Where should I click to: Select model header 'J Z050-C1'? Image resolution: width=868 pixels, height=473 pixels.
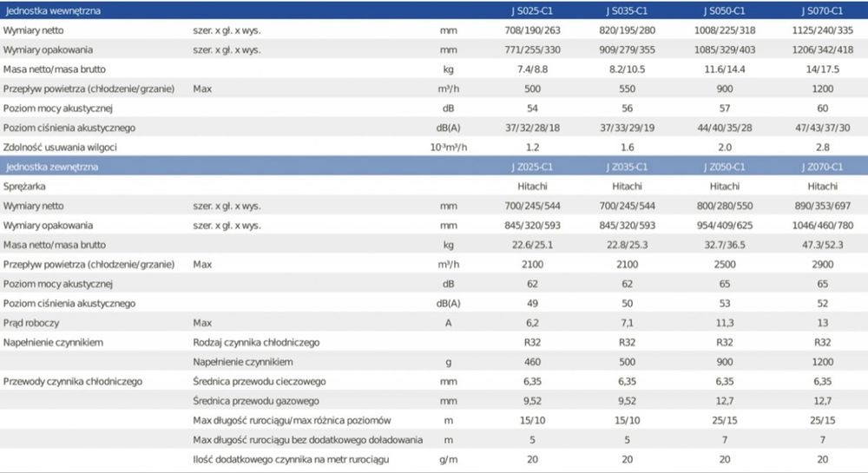[724, 167]
